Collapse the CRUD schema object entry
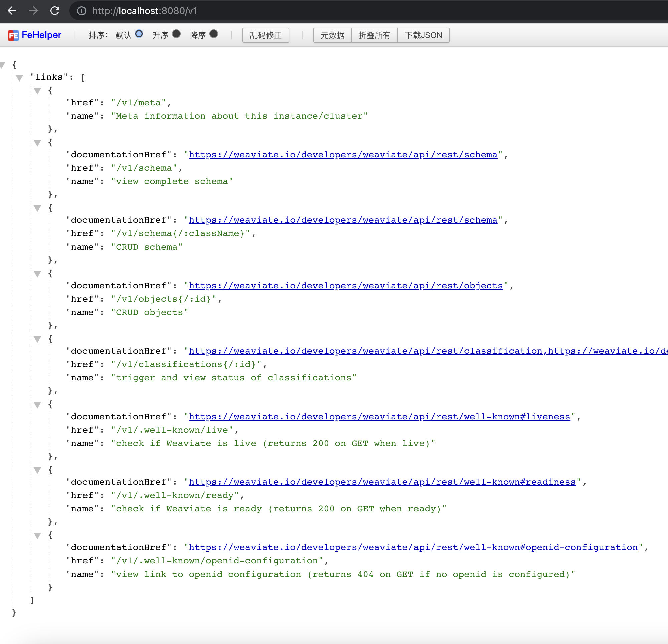 coord(38,208)
